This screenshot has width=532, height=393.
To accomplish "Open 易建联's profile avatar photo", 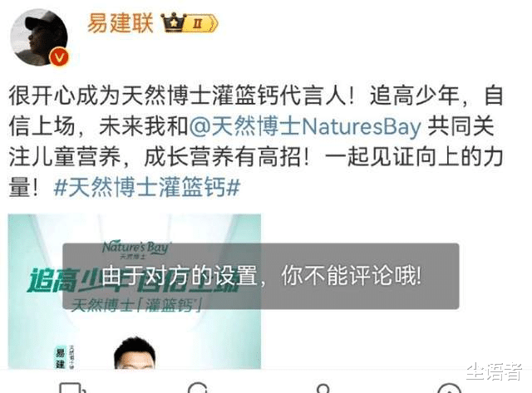I will [x=39, y=37].
